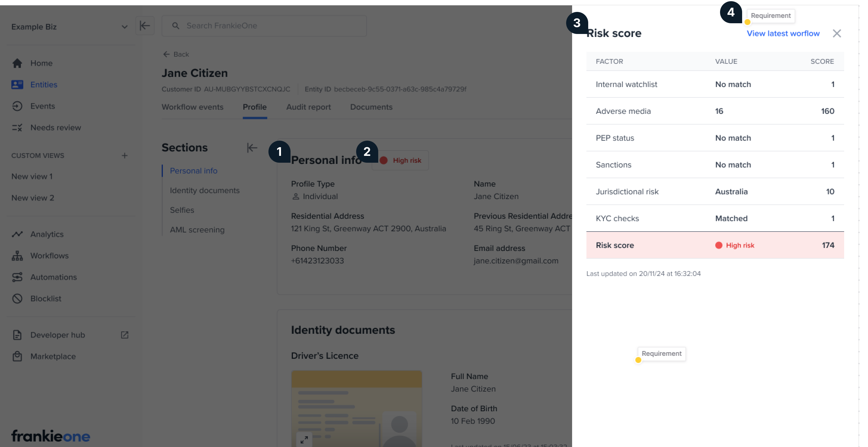Click the Individual profile type icon
Image resolution: width=868 pixels, height=447 pixels.
[296, 196]
